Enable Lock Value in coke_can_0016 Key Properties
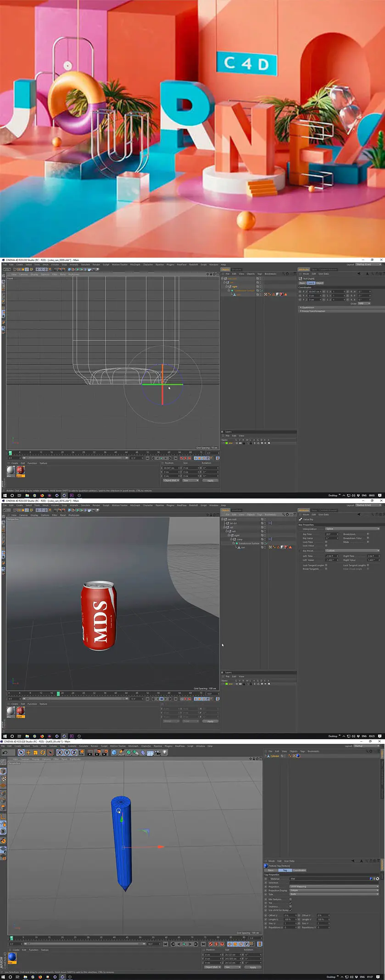The image size is (385, 980). point(326,546)
